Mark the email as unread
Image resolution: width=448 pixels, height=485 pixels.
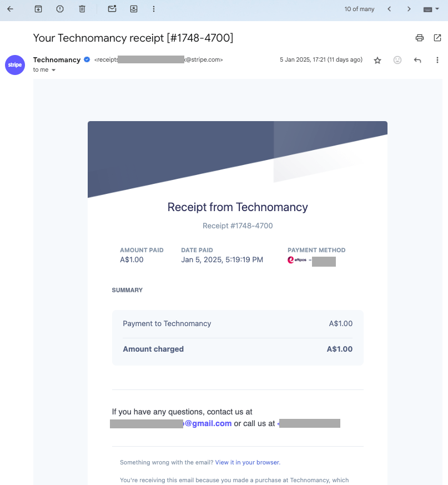tap(112, 9)
